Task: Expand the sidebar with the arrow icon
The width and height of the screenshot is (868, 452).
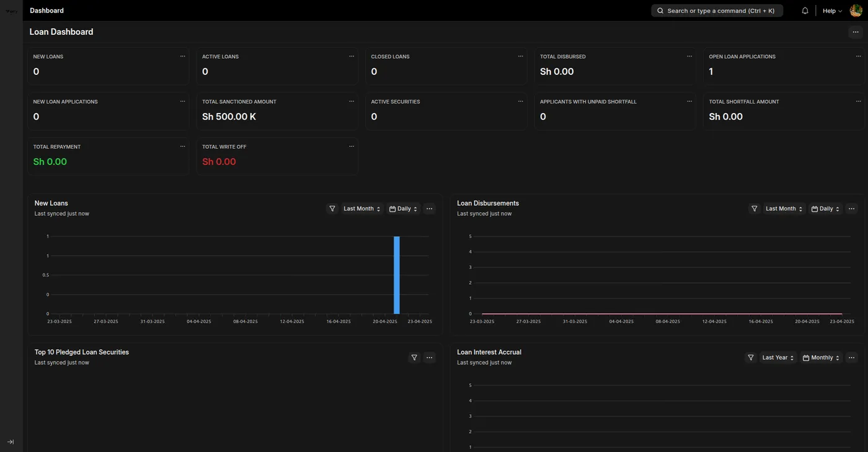Action: 11,442
